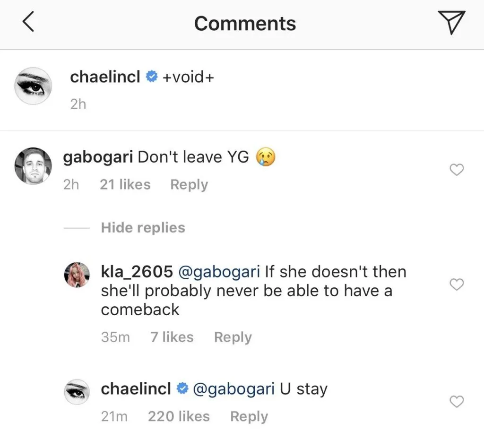484x448 pixels.
Task: Tap verified badge in chaelincl's reply
Action: (x=182, y=389)
